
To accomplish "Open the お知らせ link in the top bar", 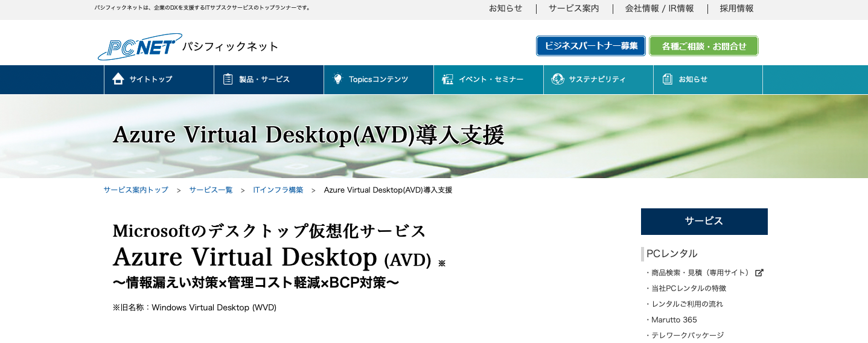I will pos(505,8).
